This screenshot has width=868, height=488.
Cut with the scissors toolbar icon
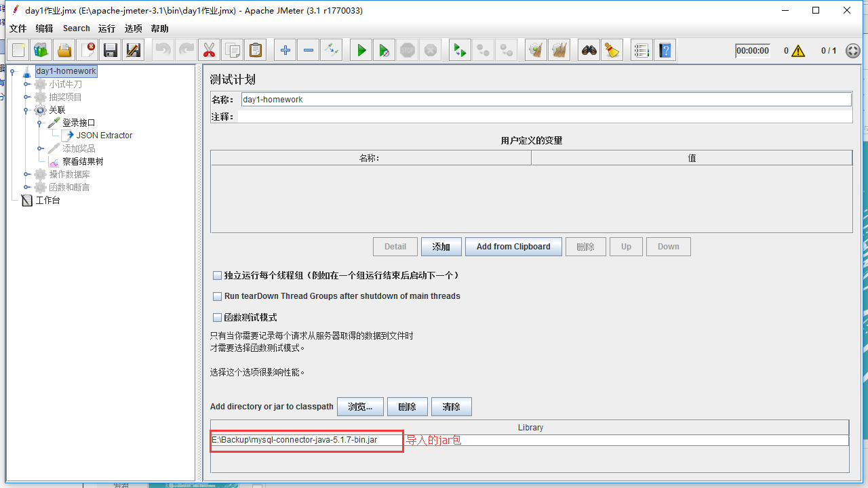pyautogui.click(x=209, y=50)
